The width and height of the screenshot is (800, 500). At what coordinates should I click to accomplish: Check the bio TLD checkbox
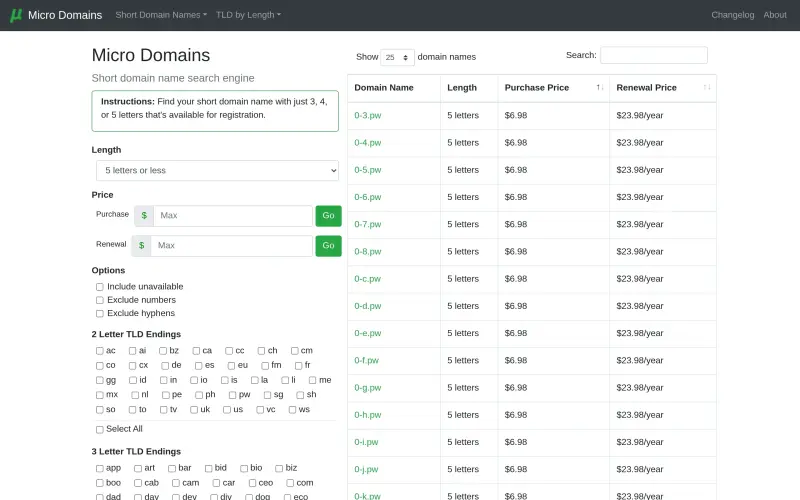point(244,468)
